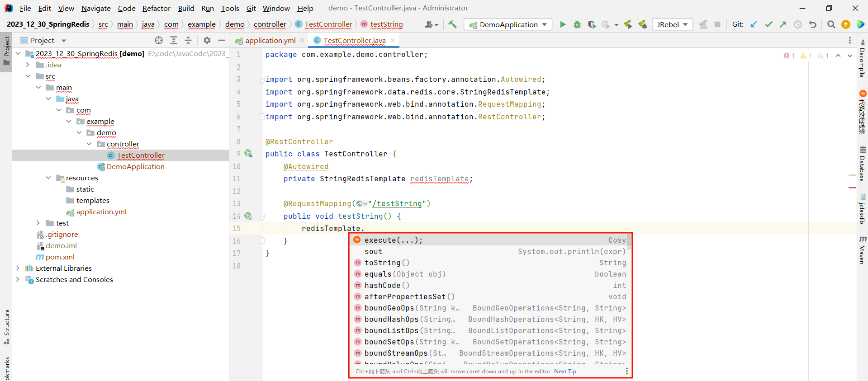Go to next highlighted error arrow
The image size is (868, 381).
click(x=850, y=56)
